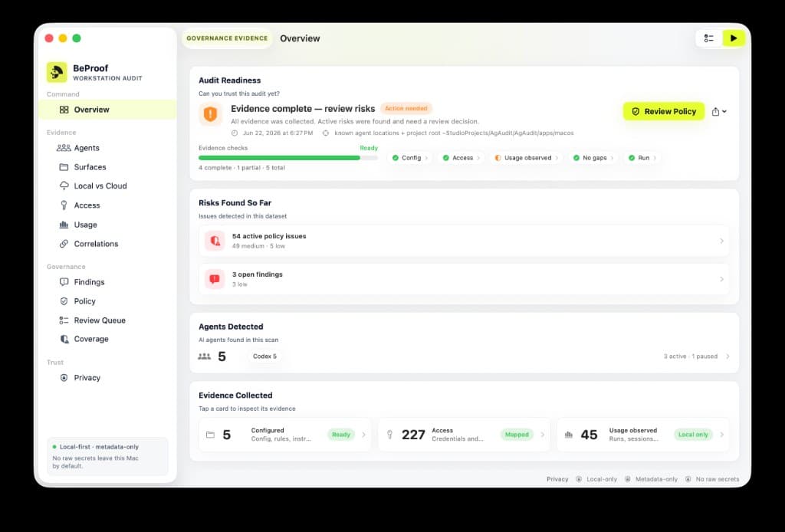Click the Usage bar chart icon in sidebar

(64, 225)
